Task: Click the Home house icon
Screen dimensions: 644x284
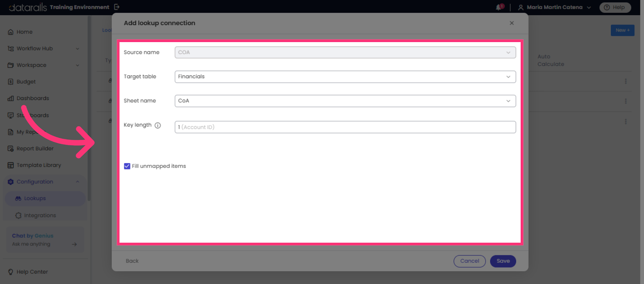Action: [x=11, y=32]
